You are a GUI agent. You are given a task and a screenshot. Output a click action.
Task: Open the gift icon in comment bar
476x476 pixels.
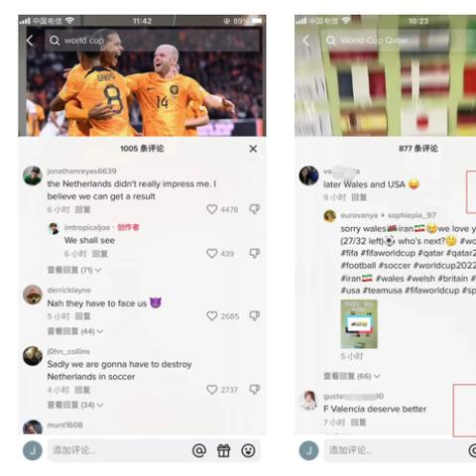[224, 450]
